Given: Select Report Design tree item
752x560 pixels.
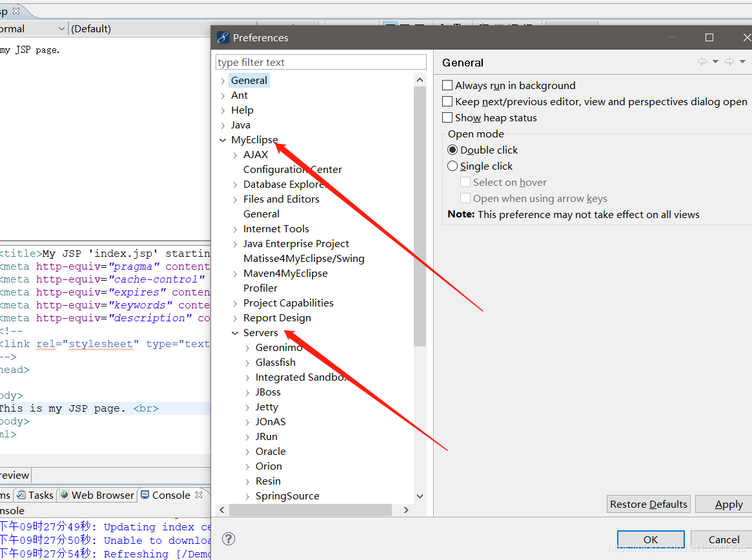Looking at the screenshot, I should click(x=277, y=318).
